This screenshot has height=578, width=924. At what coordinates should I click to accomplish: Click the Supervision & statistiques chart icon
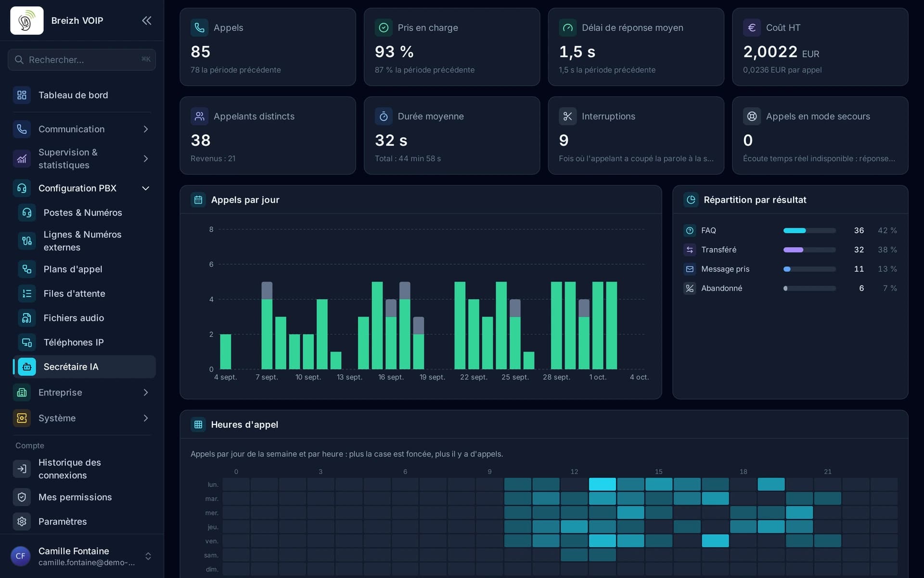pos(22,158)
